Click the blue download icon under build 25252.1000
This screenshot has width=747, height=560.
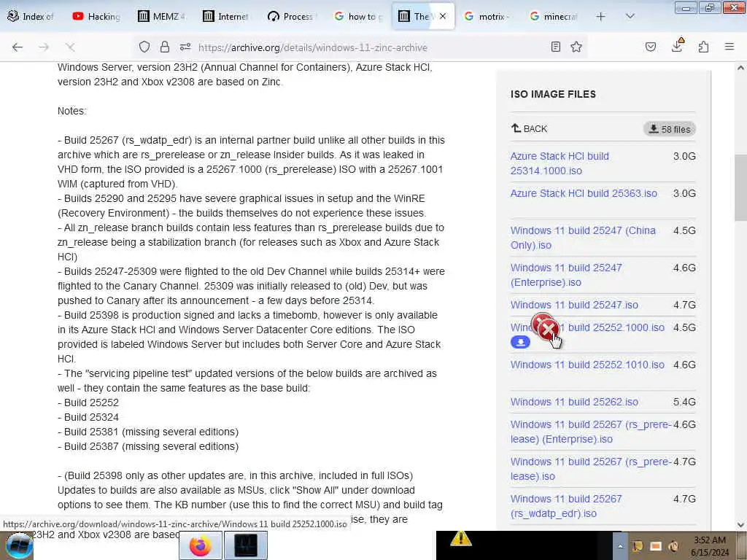[x=520, y=342]
